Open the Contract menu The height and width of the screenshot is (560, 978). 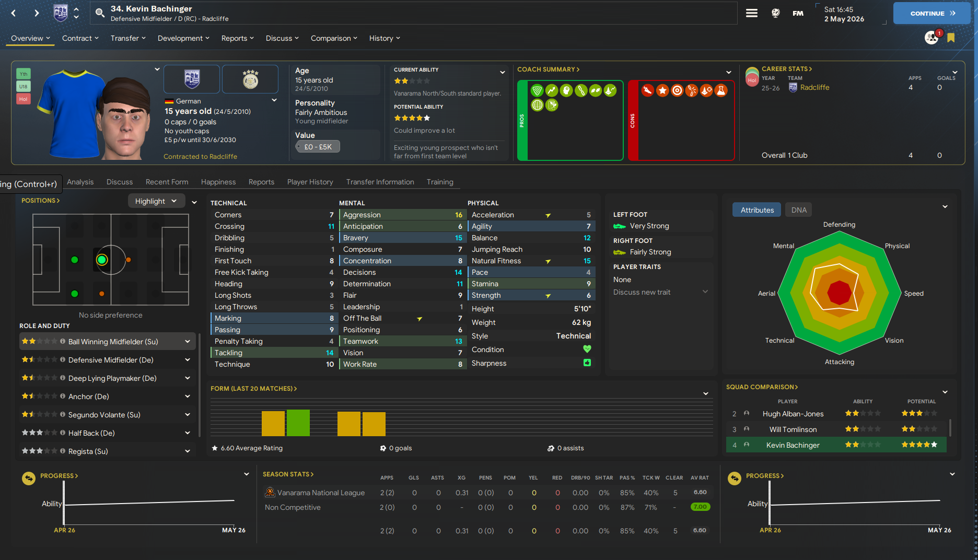(80, 38)
